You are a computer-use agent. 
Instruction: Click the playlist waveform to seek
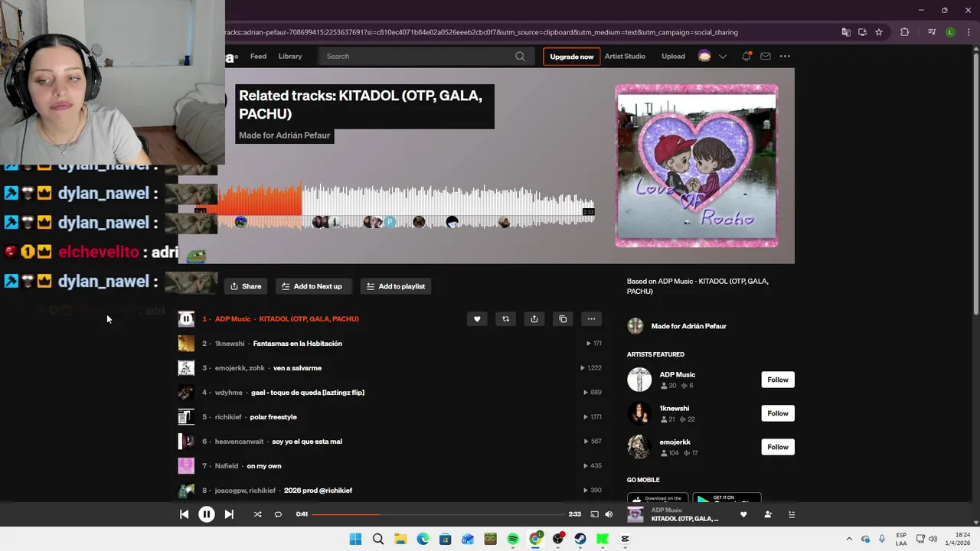tap(406, 205)
